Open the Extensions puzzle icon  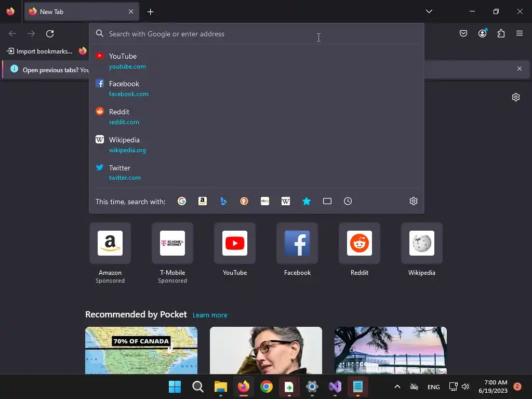(501, 33)
